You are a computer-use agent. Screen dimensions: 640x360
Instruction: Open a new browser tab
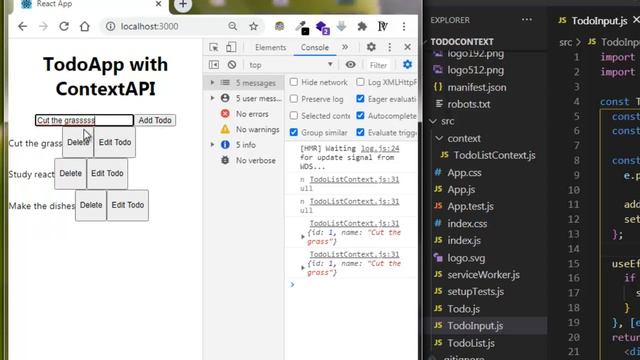[183, 5]
